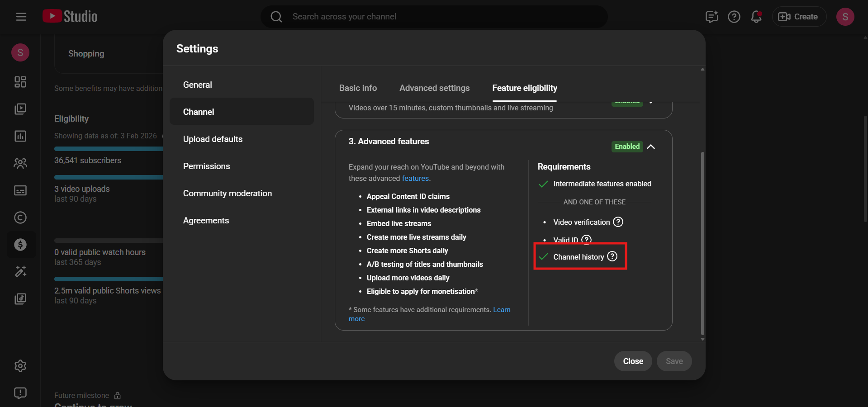Click the Close button in Settings

click(x=633, y=361)
